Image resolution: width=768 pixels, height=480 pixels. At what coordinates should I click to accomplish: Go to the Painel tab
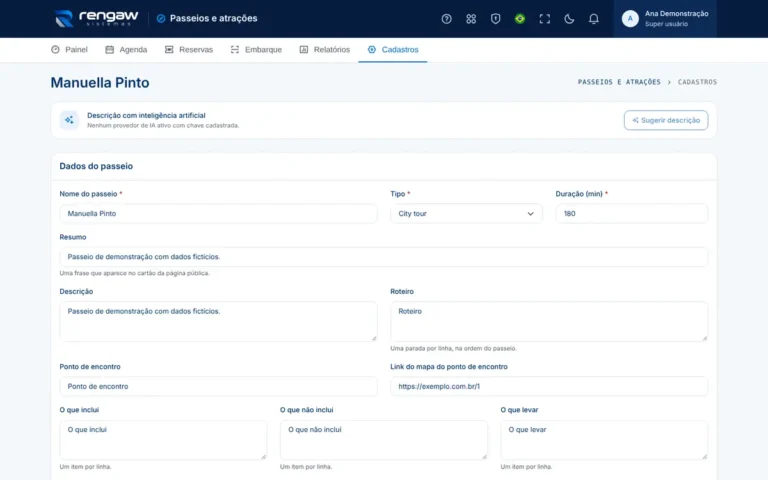[69, 49]
